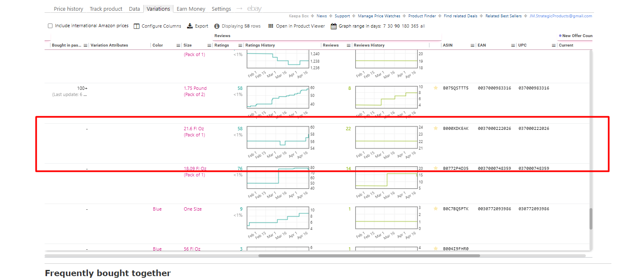Image resolution: width=644 pixels, height=279 pixels.
Task: Click the vertical table scrollbar thumb
Action: pyautogui.click(x=591, y=219)
